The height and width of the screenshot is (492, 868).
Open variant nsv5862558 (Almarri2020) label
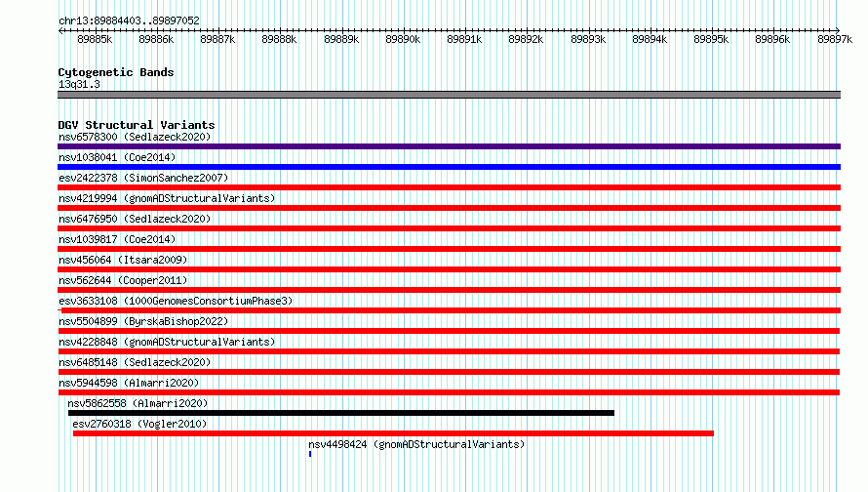coord(138,403)
